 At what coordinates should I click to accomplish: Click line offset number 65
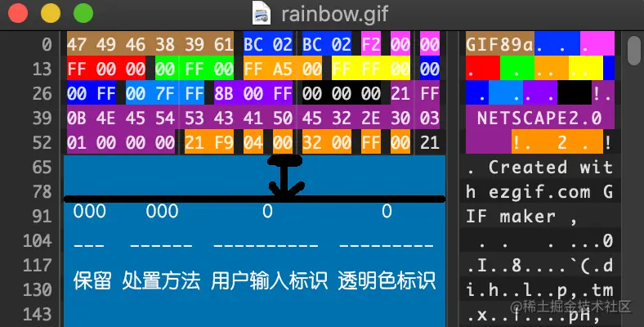pyautogui.click(x=42, y=168)
